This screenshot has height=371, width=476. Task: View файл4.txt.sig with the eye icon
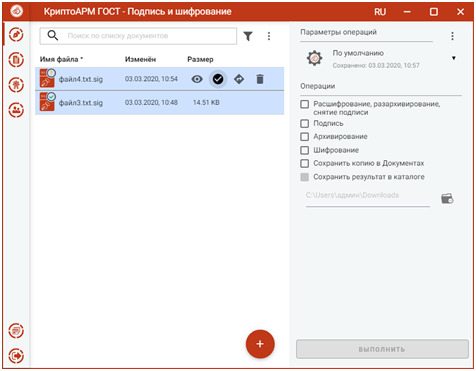pos(197,79)
